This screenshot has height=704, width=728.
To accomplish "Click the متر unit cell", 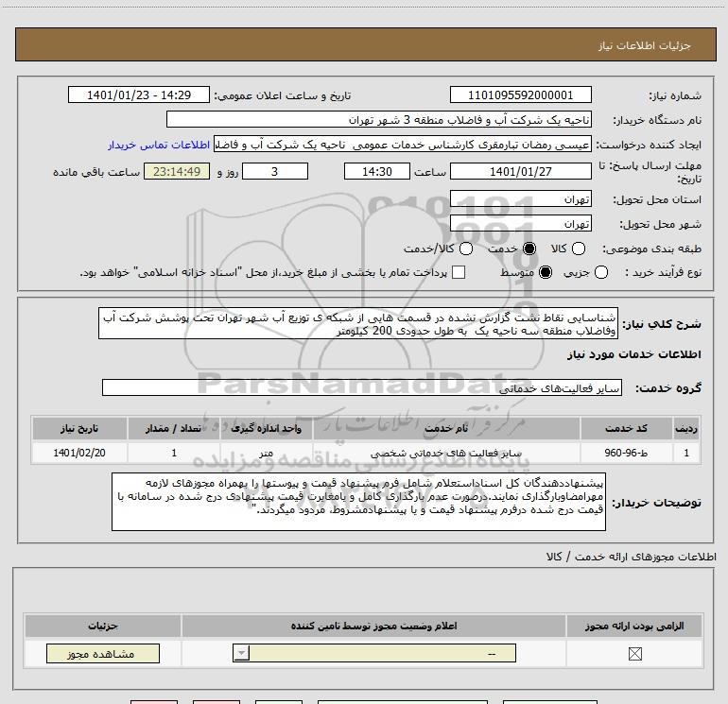I will (266, 453).
